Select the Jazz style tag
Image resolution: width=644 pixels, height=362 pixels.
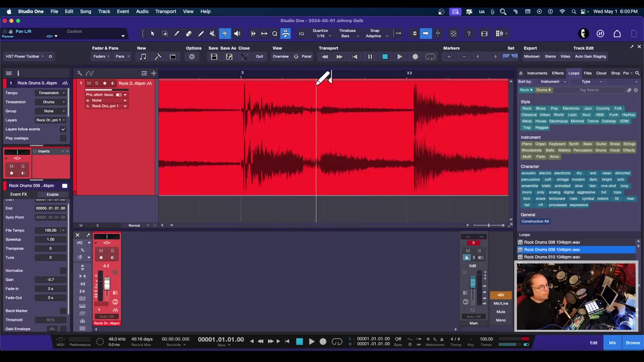coord(588,109)
